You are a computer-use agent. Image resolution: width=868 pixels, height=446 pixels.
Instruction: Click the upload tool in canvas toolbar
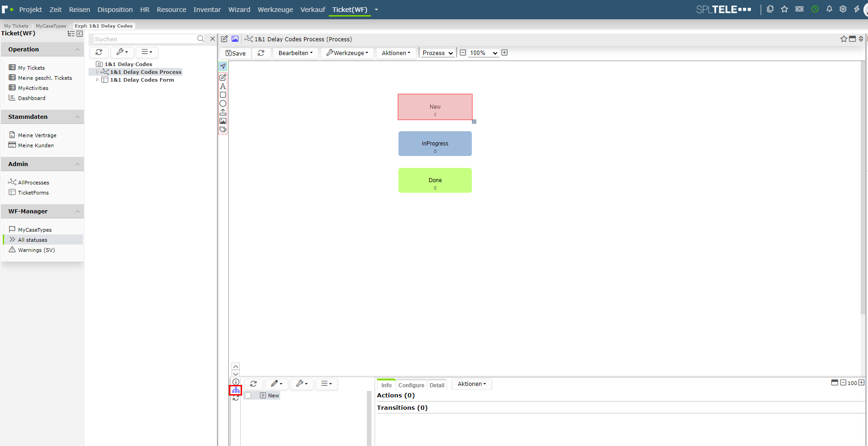tap(223, 112)
